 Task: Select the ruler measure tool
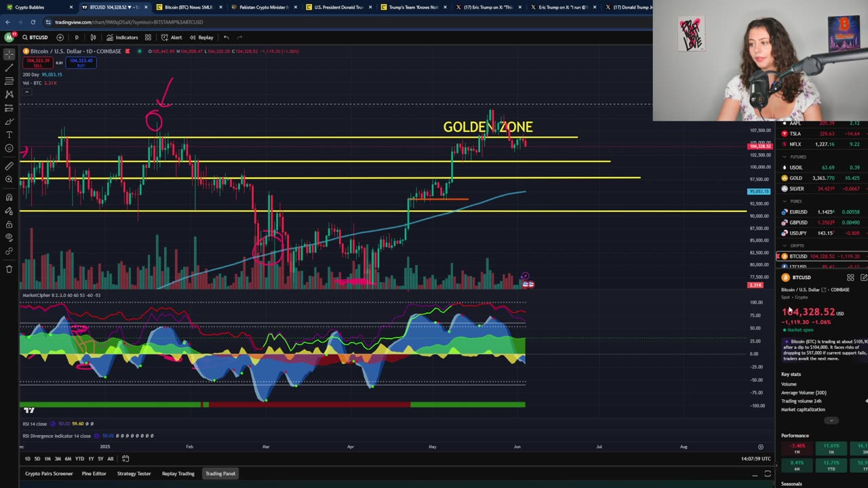click(9, 166)
